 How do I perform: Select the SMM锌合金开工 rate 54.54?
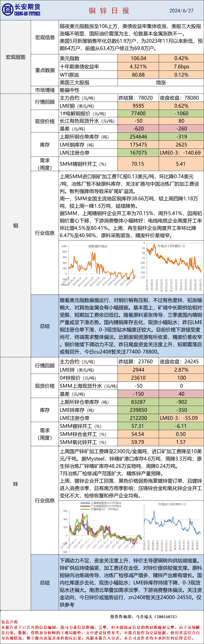138,434
